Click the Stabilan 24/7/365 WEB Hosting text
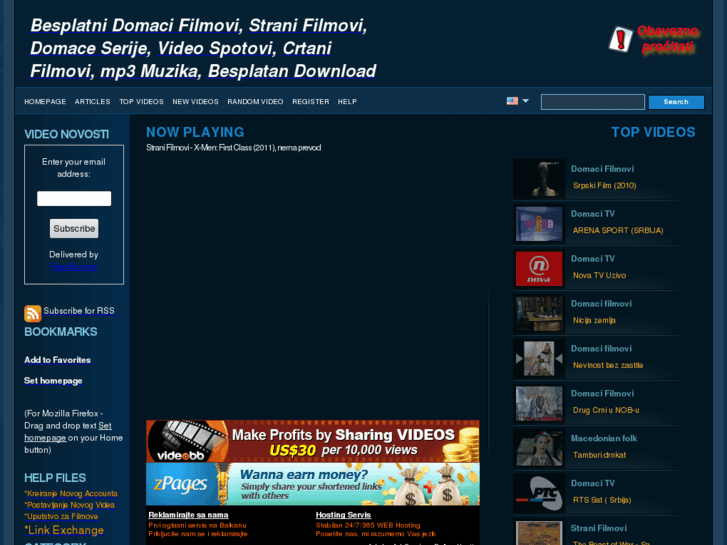The width and height of the screenshot is (727, 545). pos(368,526)
